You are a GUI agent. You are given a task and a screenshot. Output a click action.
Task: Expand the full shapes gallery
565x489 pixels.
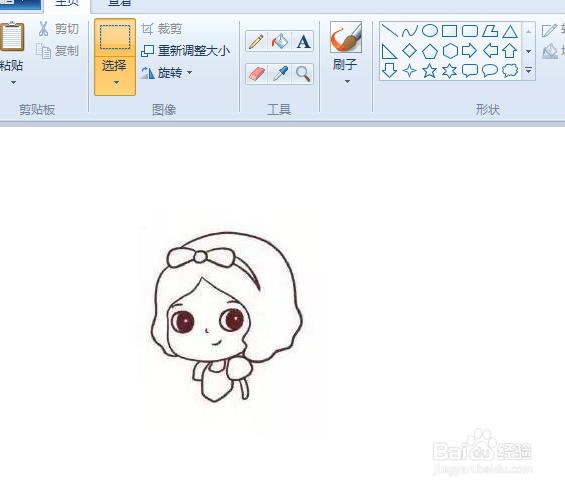(529, 70)
